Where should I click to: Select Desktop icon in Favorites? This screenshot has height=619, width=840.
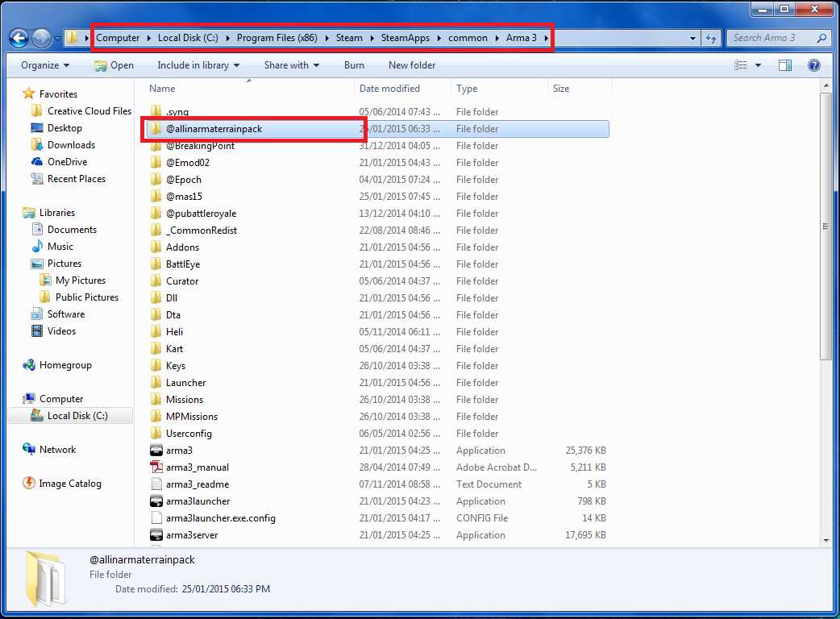pos(37,128)
